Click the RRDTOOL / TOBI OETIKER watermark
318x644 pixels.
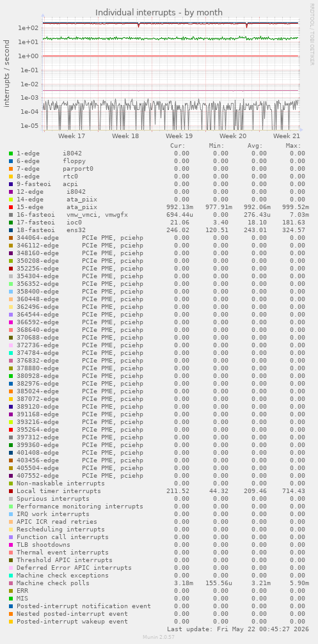312,34
